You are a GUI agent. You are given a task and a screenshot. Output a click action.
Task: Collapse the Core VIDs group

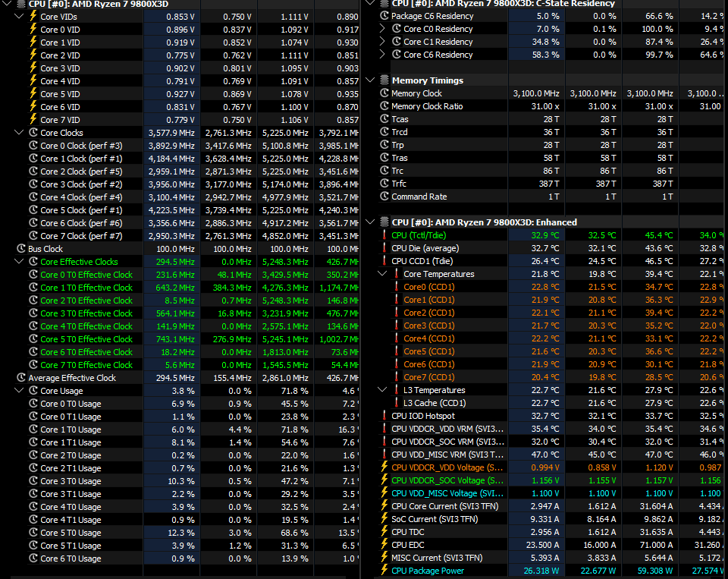point(19,16)
